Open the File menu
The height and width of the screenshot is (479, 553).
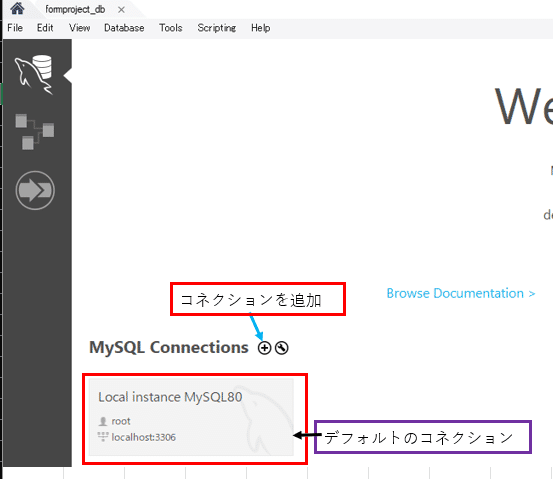pyautogui.click(x=15, y=28)
